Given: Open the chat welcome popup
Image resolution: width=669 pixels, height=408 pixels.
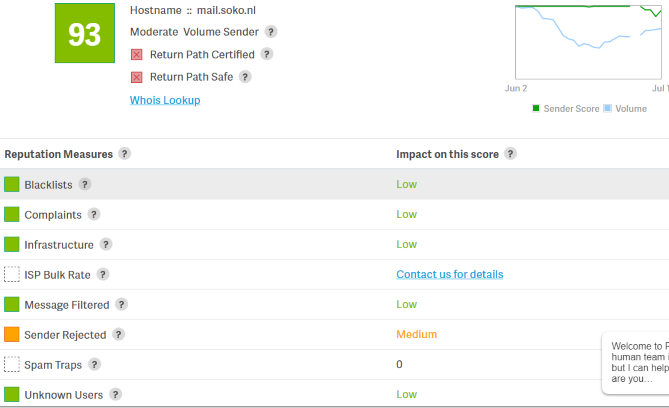Looking at the screenshot, I should tap(636, 363).
